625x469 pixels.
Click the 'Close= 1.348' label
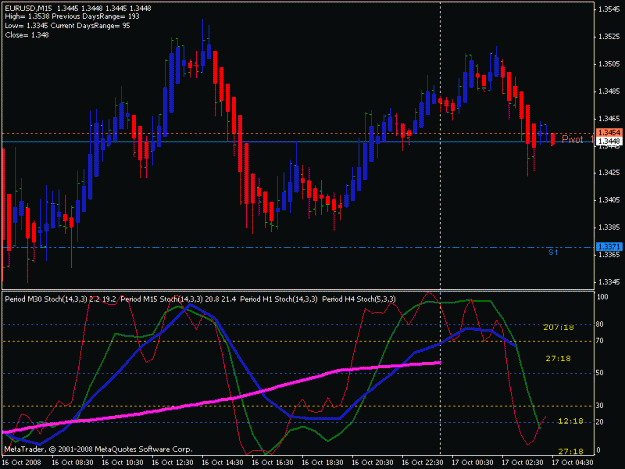(27, 35)
